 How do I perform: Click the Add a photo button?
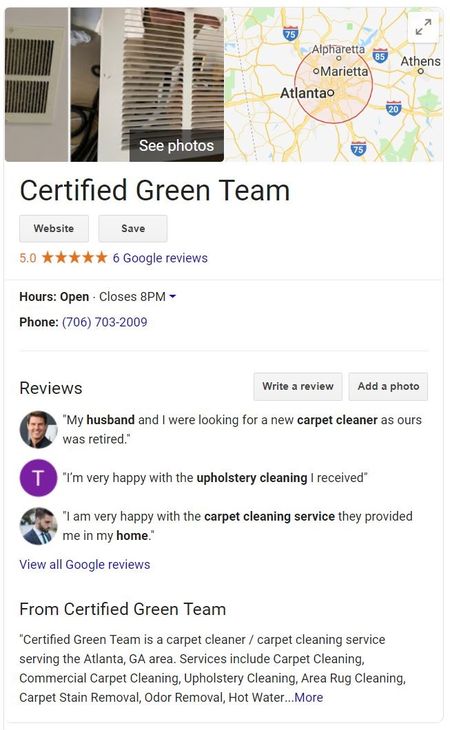pyautogui.click(x=388, y=386)
